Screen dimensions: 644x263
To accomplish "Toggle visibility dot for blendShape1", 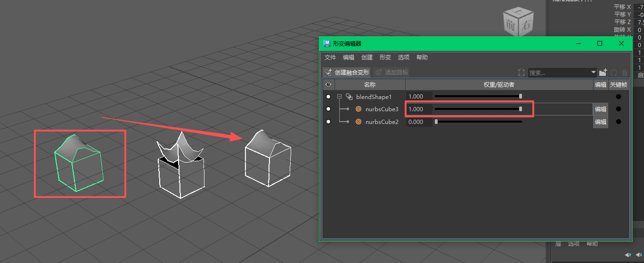I will 328,97.
